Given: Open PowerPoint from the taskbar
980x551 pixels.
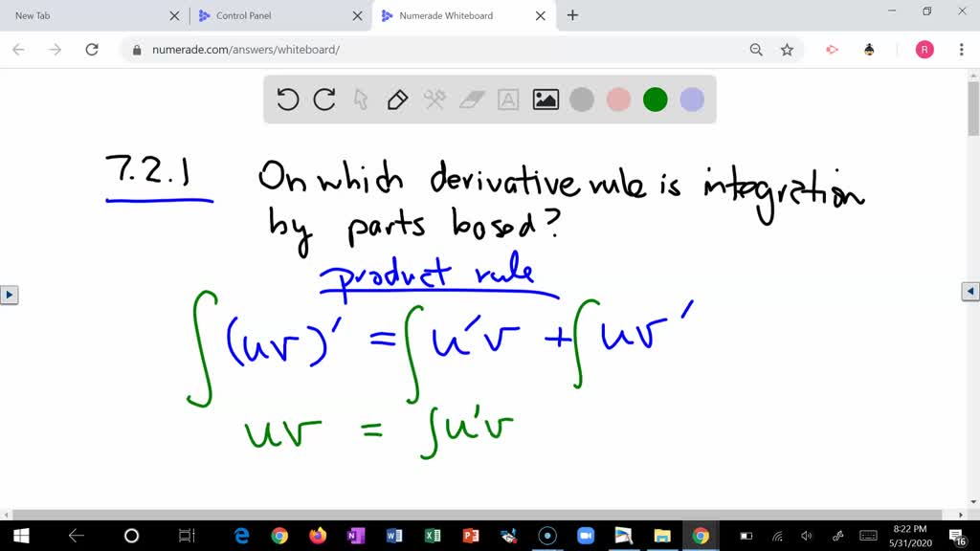Looking at the screenshot, I should [470, 536].
